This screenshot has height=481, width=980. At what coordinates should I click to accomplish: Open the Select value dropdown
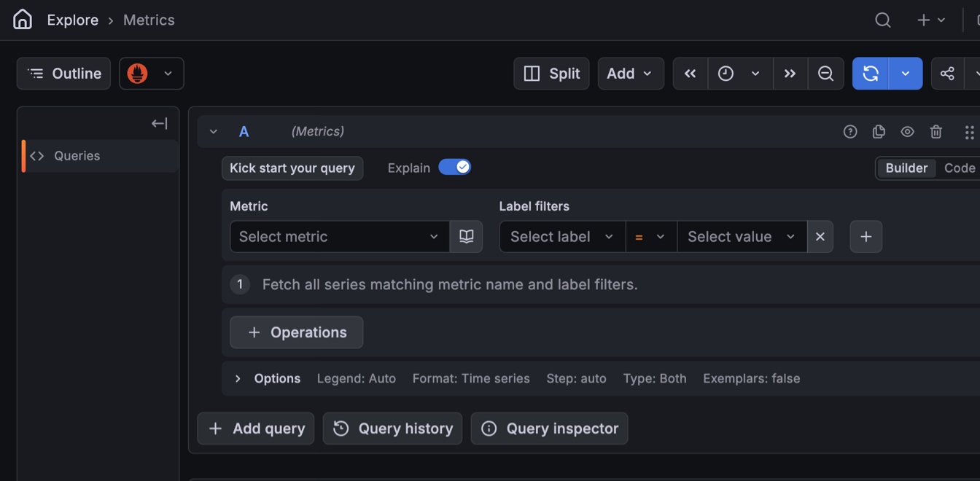(742, 237)
